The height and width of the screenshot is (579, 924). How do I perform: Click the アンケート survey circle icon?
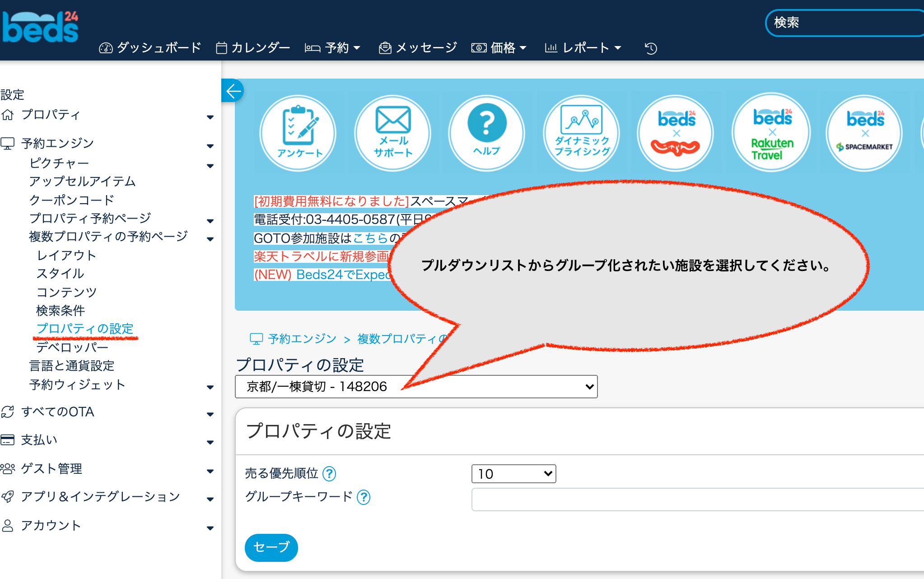(298, 133)
